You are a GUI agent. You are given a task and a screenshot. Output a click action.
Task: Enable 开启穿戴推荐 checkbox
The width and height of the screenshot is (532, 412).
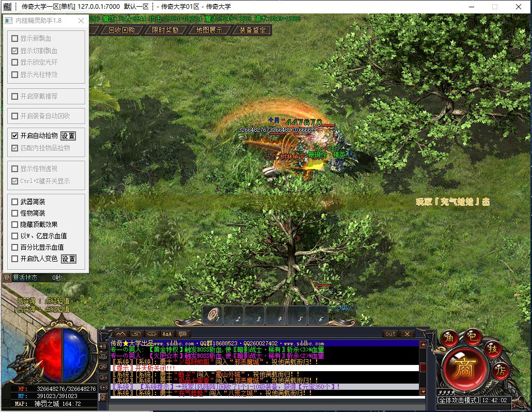[x=14, y=96]
